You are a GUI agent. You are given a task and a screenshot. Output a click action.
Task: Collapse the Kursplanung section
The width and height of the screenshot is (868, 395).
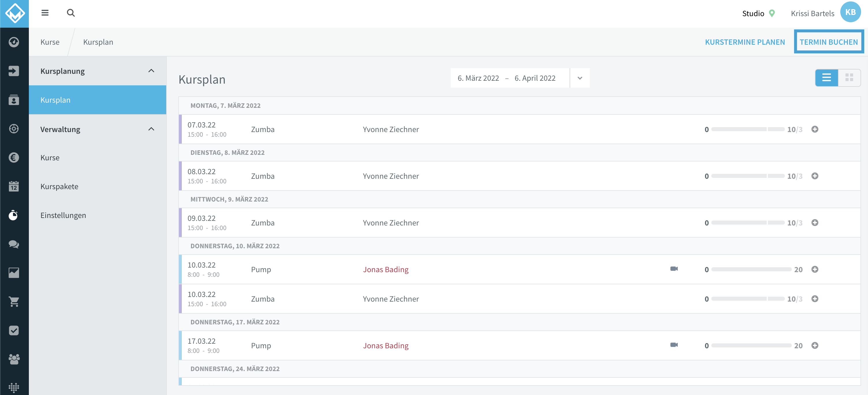click(x=151, y=71)
